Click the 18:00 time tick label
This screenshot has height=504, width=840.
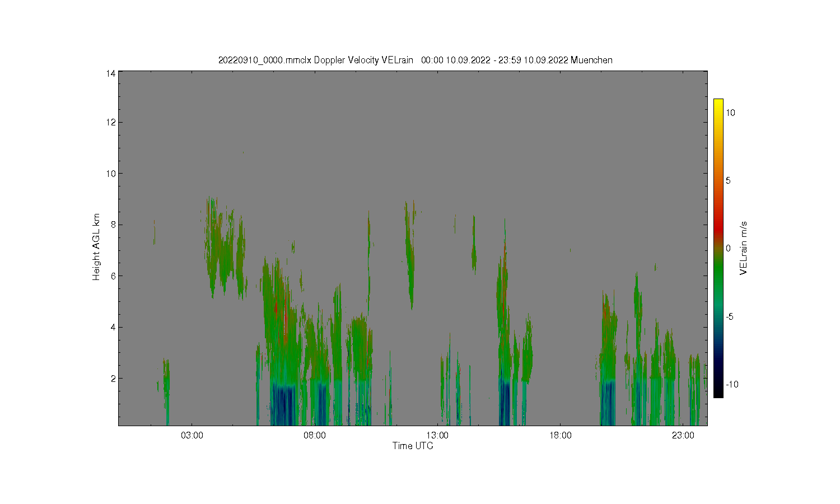tap(561, 435)
